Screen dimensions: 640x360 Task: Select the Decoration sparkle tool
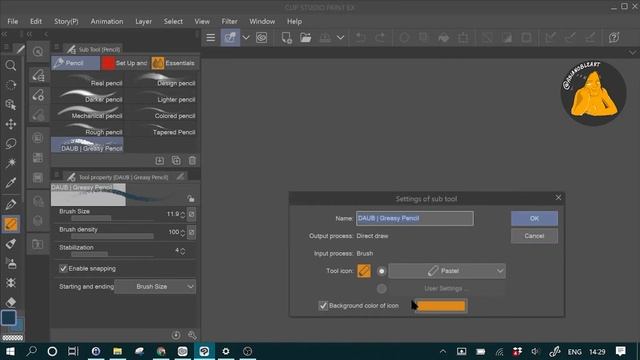click(x=11, y=282)
